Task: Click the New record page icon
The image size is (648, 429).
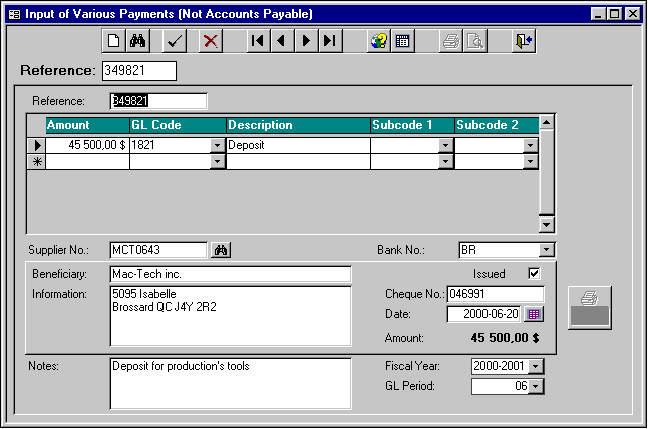Action: 114,41
